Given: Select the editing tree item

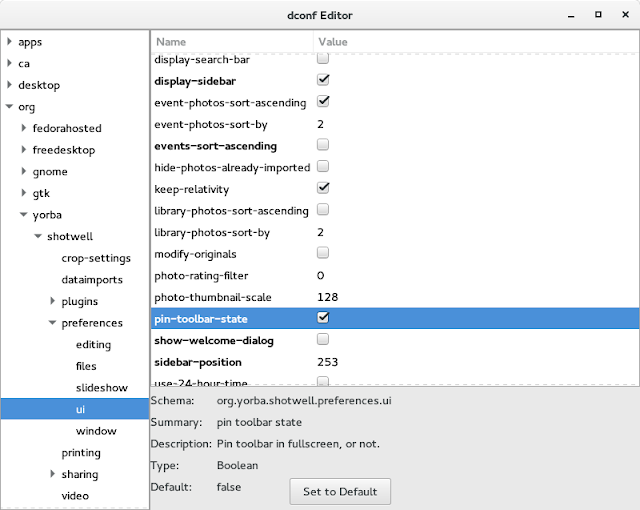Looking at the screenshot, I should (x=93, y=344).
